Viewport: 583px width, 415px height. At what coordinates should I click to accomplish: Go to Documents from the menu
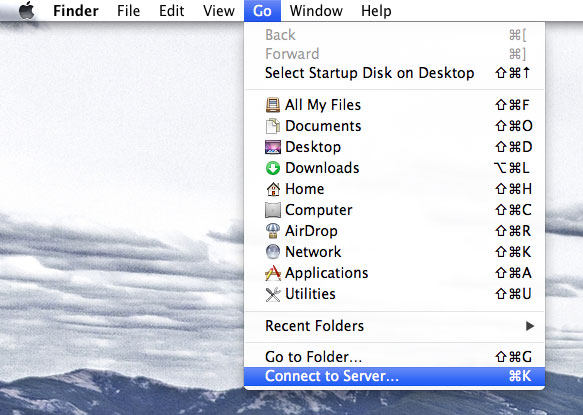[394, 126]
